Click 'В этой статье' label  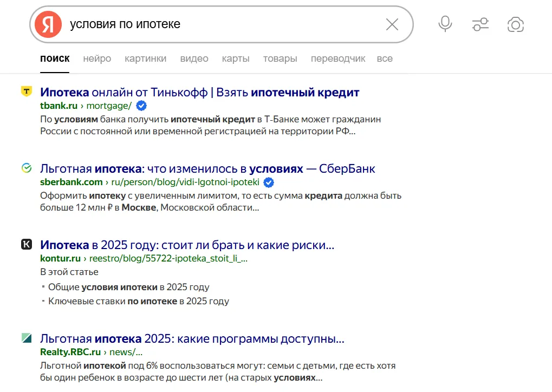[x=69, y=272]
